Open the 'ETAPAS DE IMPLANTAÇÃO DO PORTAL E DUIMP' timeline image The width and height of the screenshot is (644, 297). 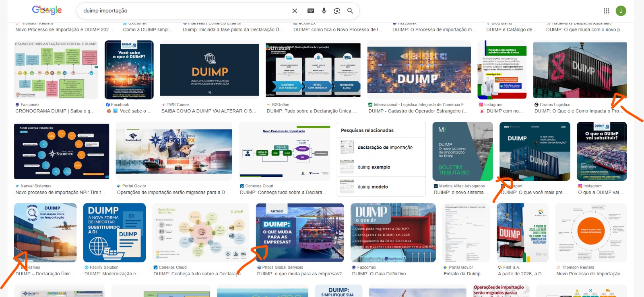click(x=56, y=70)
